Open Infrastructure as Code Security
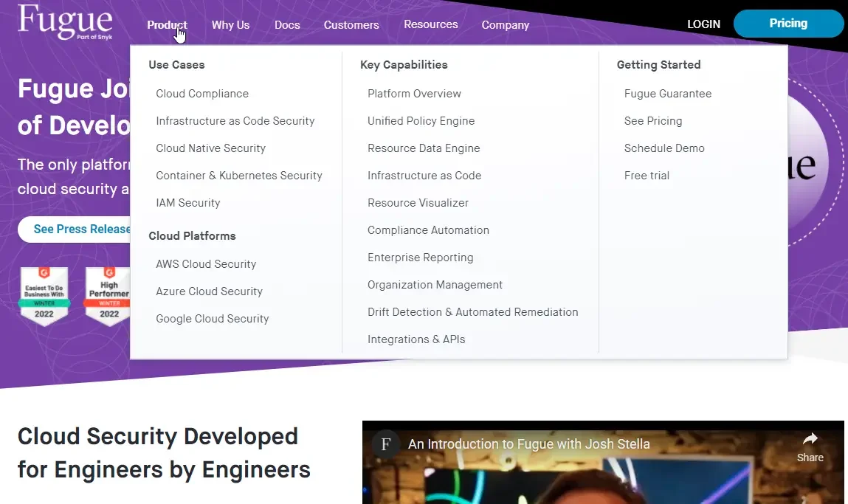848x504 pixels. point(235,121)
